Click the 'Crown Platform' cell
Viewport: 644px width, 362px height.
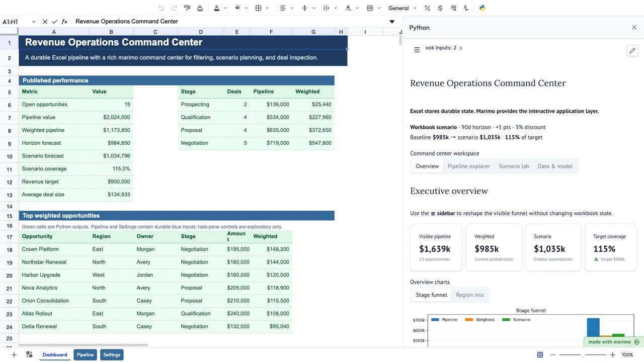coord(54,249)
